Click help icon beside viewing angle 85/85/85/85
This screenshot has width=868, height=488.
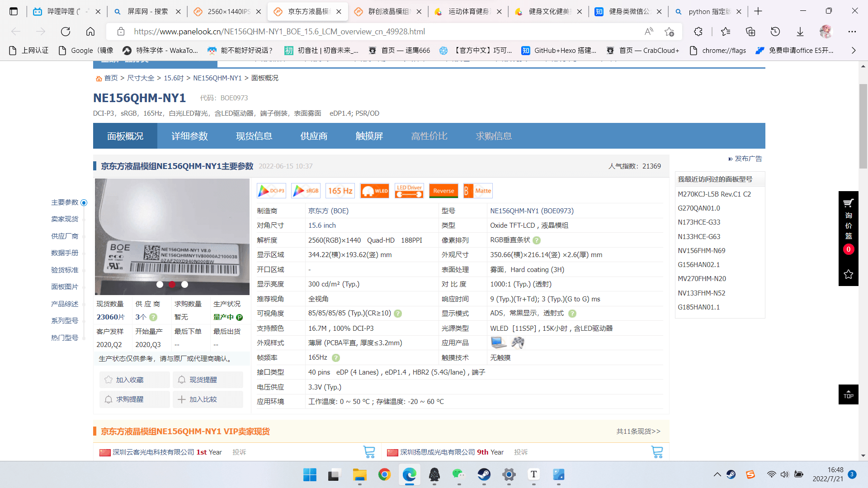point(398,314)
